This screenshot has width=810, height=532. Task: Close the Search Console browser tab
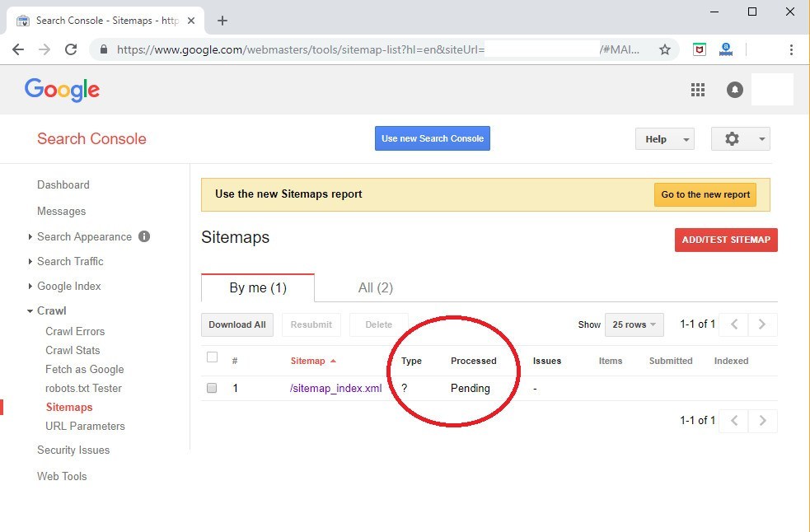(190, 21)
